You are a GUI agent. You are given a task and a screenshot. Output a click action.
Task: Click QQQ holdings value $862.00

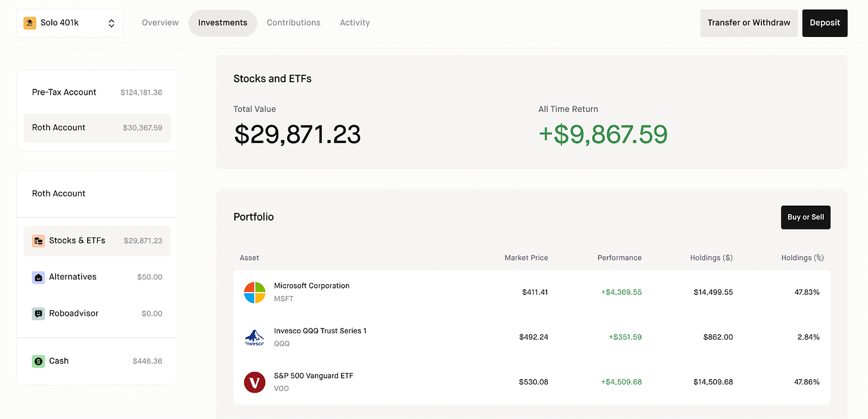(x=718, y=337)
